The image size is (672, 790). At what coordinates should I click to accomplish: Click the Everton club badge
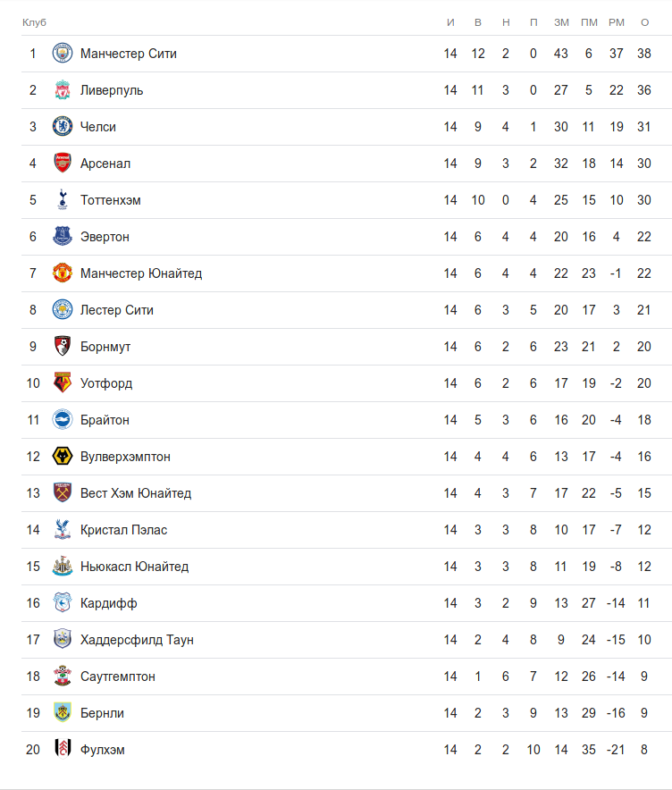pos(62,237)
